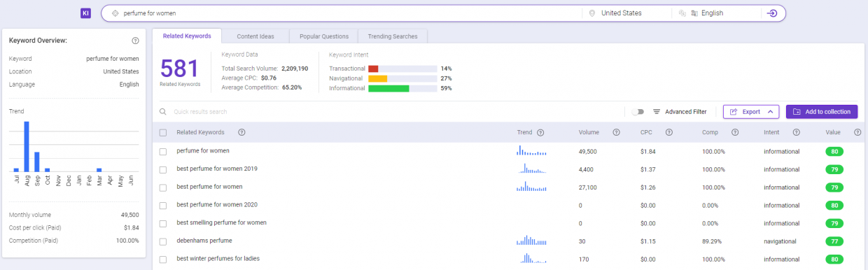The image size is (868, 270).
Task: Sort by Volume column header
Action: 589,132
